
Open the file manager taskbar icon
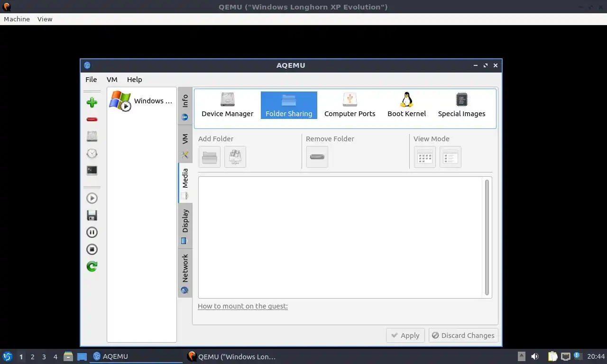(x=68, y=356)
